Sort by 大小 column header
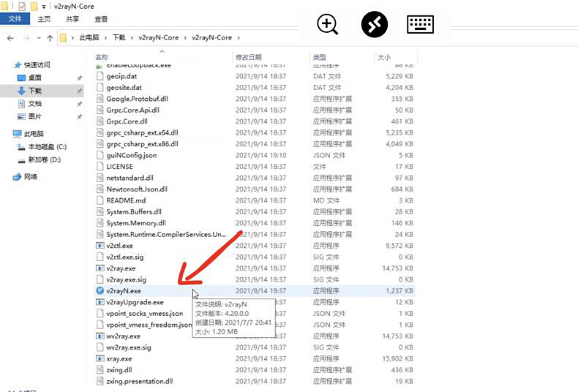This screenshot has width=578, height=392. pos(383,57)
